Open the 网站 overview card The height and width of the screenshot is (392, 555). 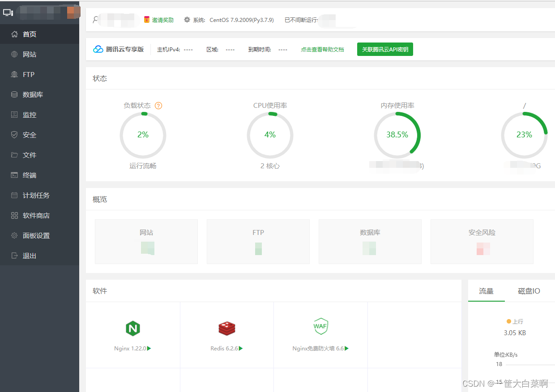pyautogui.click(x=146, y=242)
